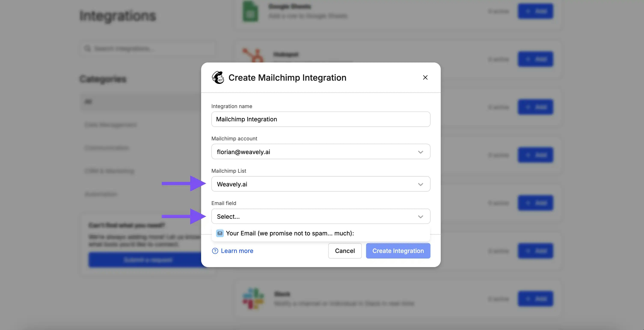
Task: Open the Email field Select dropdown
Action: point(321,216)
